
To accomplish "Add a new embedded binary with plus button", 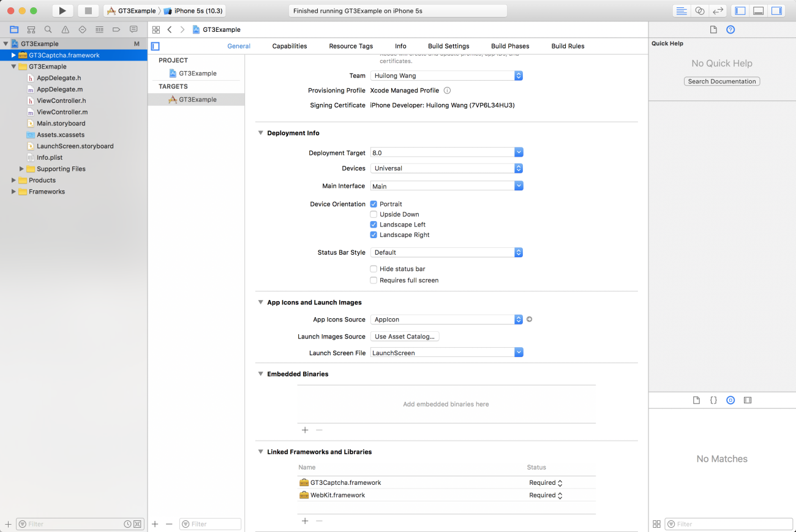I will click(305, 430).
